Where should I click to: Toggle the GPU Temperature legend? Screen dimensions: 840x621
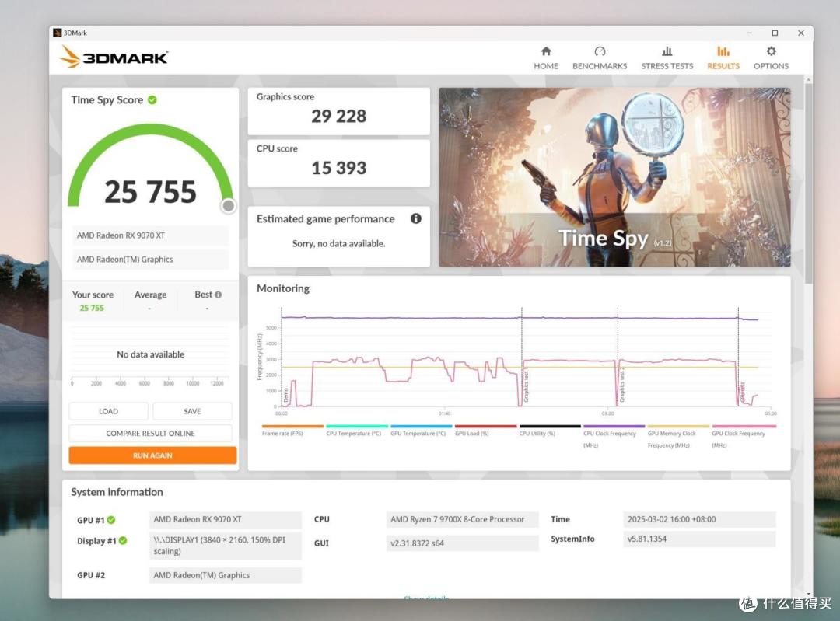coord(421,431)
